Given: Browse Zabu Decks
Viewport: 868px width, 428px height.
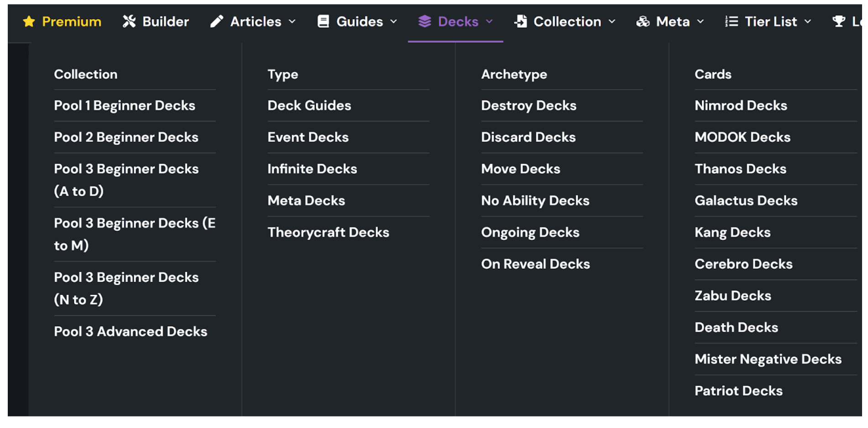Looking at the screenshot, I should click(x=733, y=296).
